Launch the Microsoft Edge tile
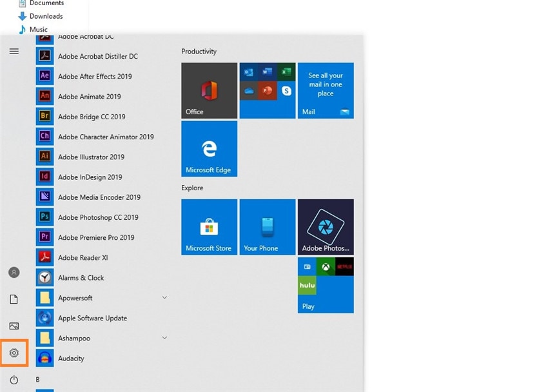 (209, 149)
